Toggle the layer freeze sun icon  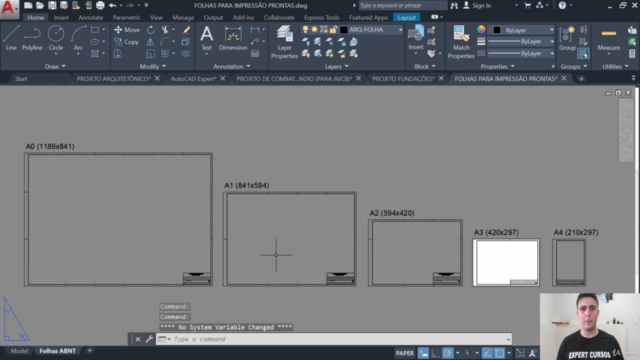(314, 29)
